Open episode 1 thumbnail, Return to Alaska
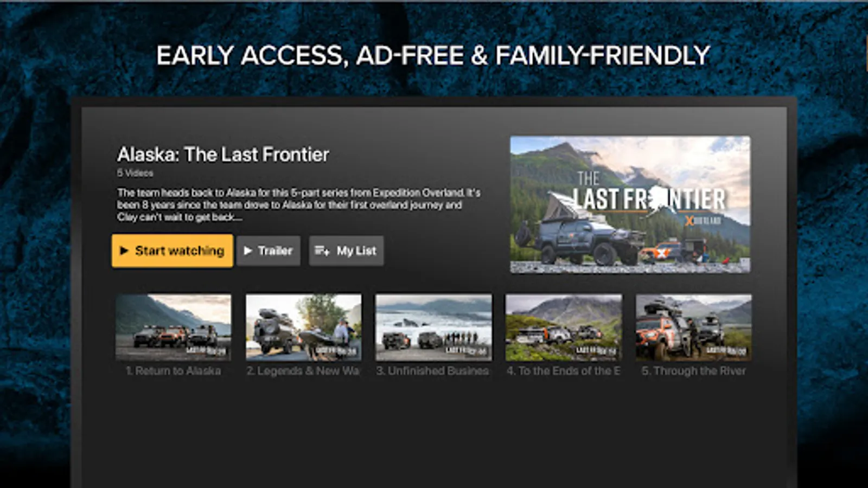The image size is (868, 488). [x=173, y=328]
